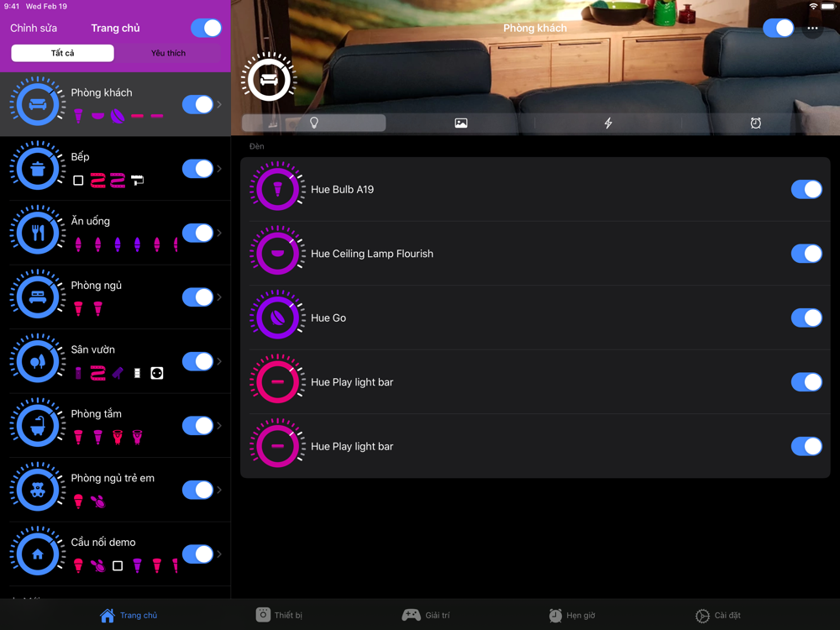The height and width of the screenshot is (630, 840).
Task: Expand Bếp row chevron
Action: (219, 169)
